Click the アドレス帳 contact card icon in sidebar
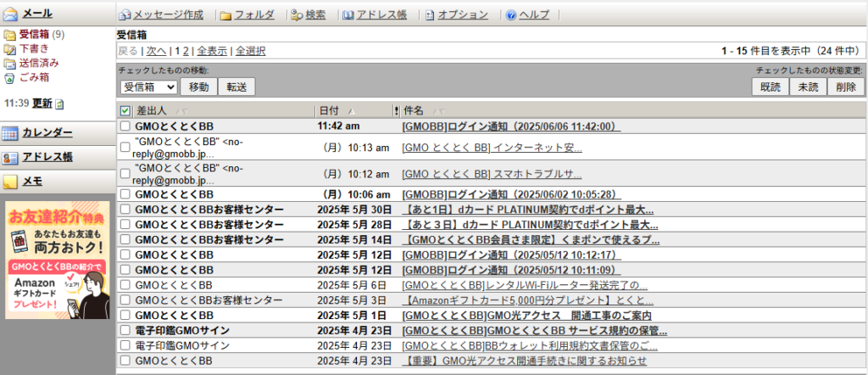The image size is (868, 375). [10, 157]
